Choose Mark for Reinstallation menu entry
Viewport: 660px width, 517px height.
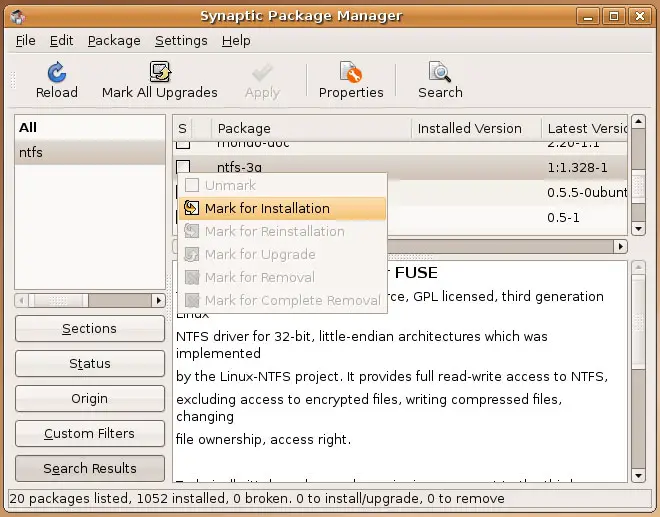(x=282, y=231)
